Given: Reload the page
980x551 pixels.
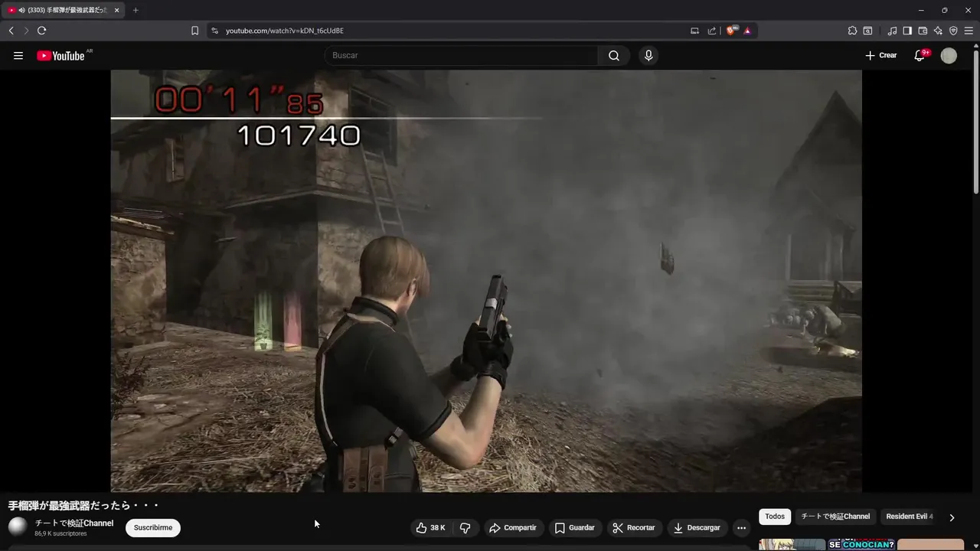Looking at the screenshot, I should [41, 31].
